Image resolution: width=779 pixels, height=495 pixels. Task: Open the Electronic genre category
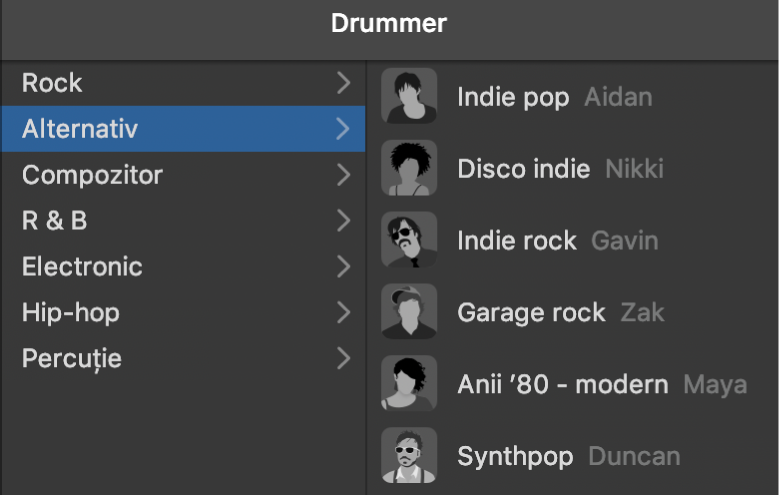tap(183, 266)
